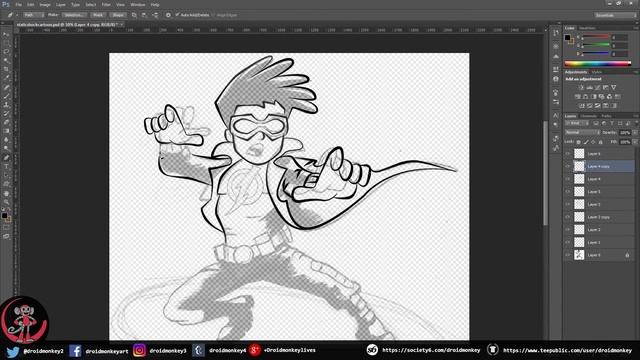Image resolution: width=640 pixels, height=360 pixels.
Task: Select the History Brush tool
Action: tap(6, 113)
